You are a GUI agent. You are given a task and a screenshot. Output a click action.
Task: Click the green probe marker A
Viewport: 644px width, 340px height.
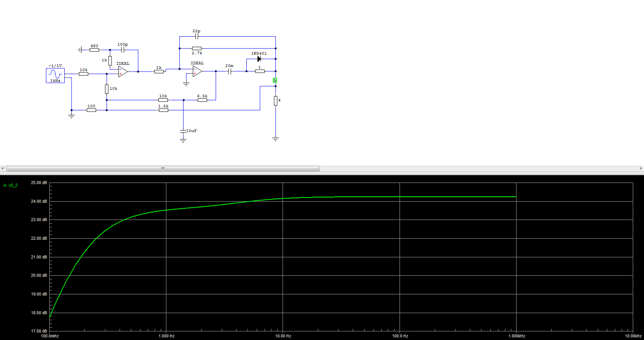coord(275,80)
